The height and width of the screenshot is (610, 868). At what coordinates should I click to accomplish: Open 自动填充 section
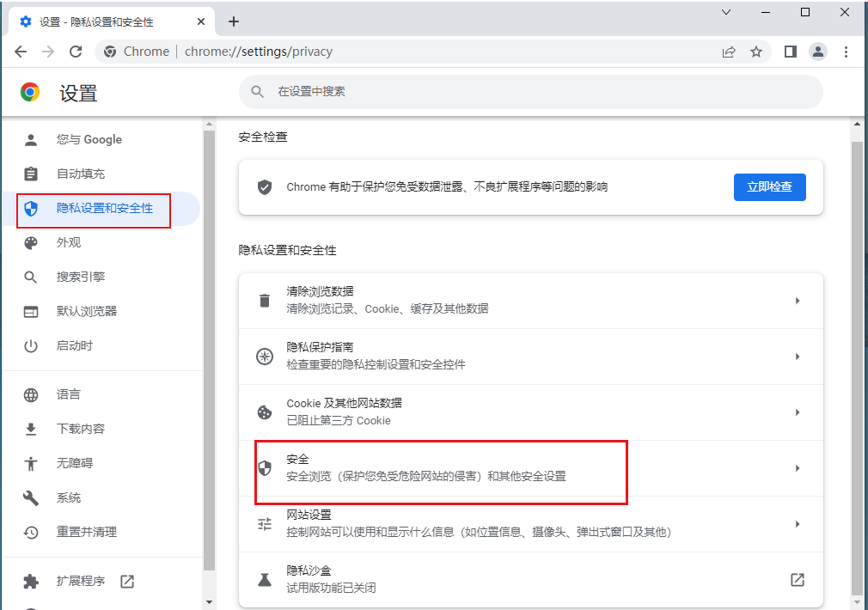(x=101, y=174)
